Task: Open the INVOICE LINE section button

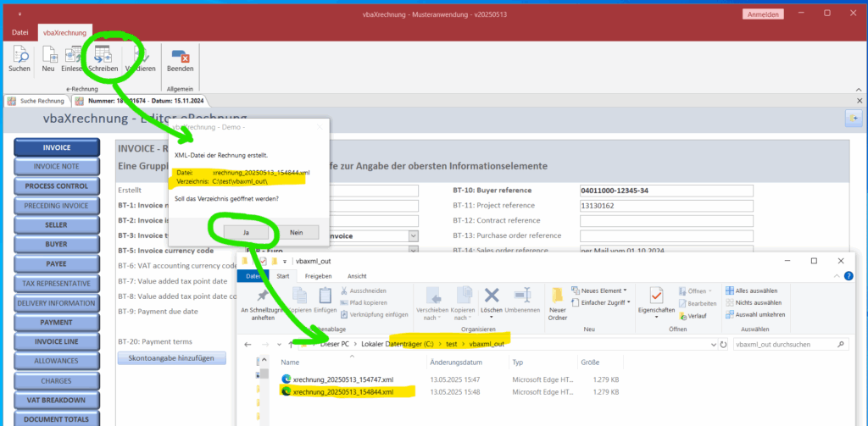Action: (57, 341)
